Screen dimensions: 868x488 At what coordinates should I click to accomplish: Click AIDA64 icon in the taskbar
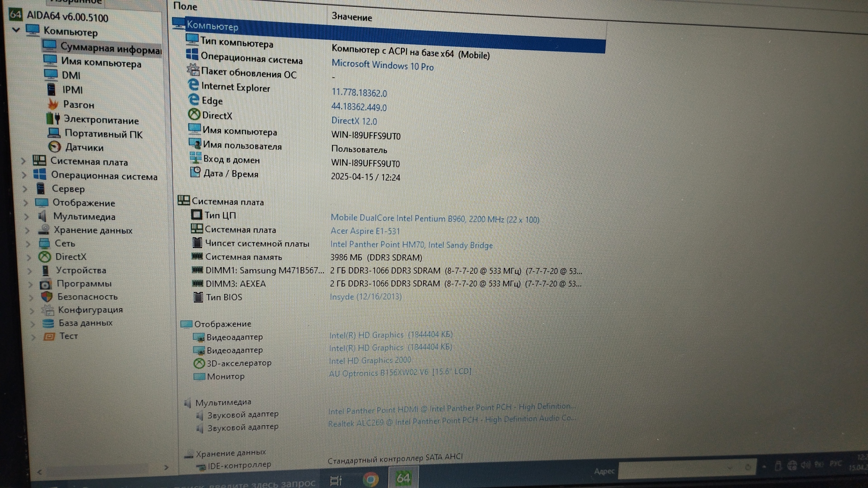(x=403, y=478)
